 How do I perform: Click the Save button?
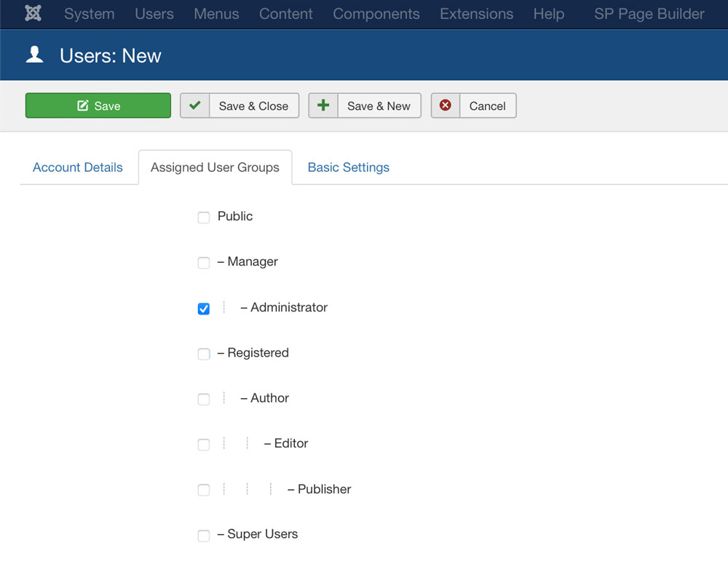(x=98, y=105)
